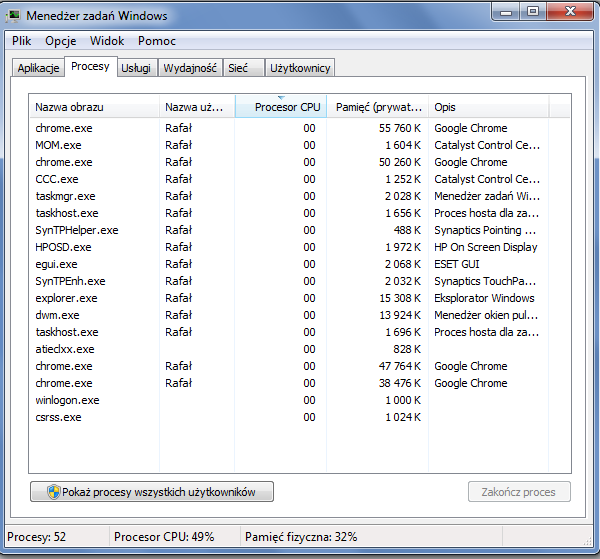Click the Procesy: 52 status bar entry
The width and height of the screenshot is (600, 559).
[x=36, y=537]
